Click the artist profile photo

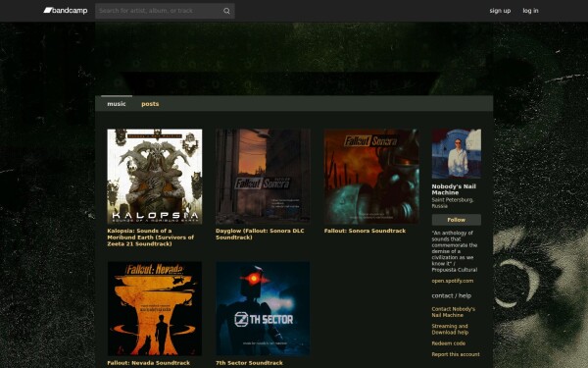pos(457,154)
